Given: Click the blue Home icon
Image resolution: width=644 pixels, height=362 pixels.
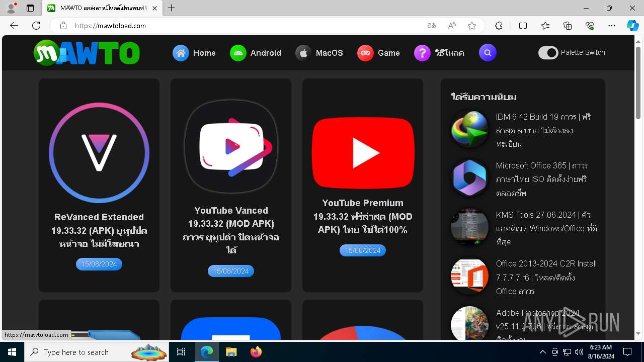Looking at the screenshot, I should tap(181, 53).
